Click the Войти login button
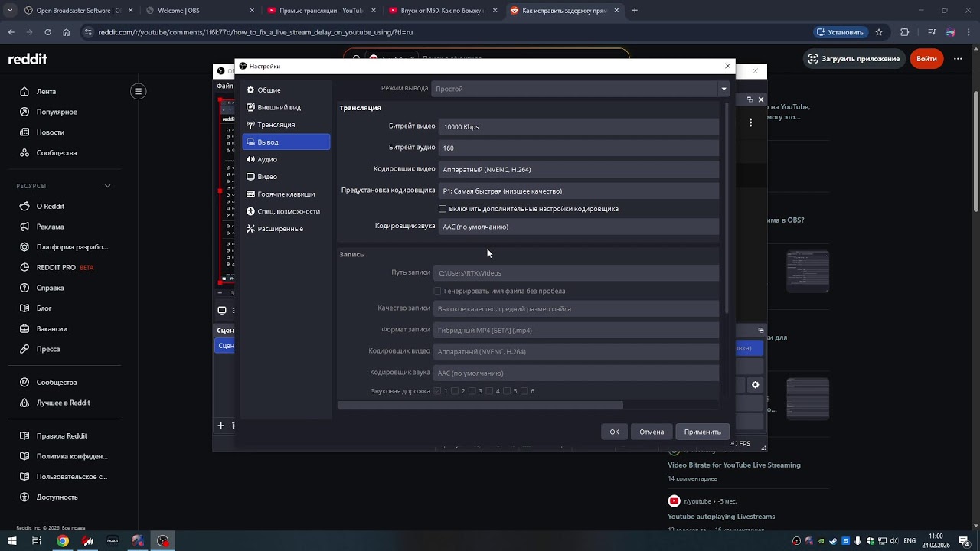This screenshot has width=980, height=551. pos(926,59)
